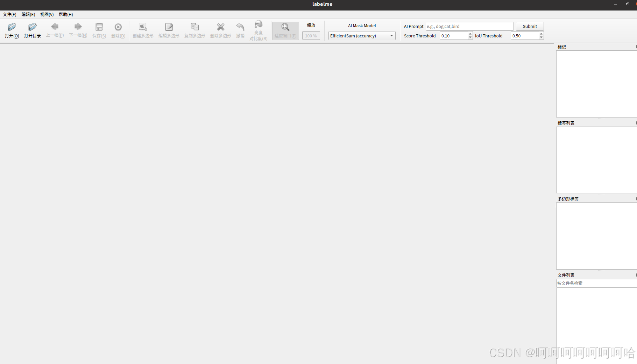Restore the labelme window size
The image size is (637, 364).
click(627, 4)
